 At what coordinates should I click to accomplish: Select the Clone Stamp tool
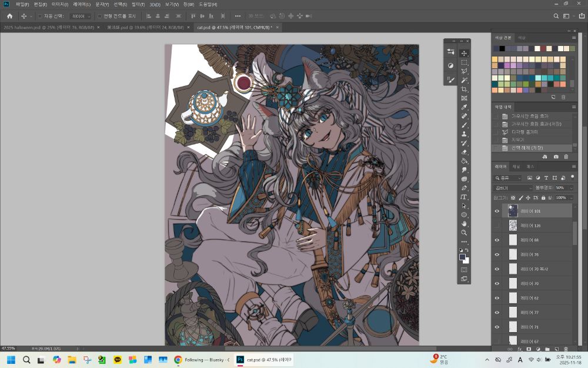coord(464,134)
